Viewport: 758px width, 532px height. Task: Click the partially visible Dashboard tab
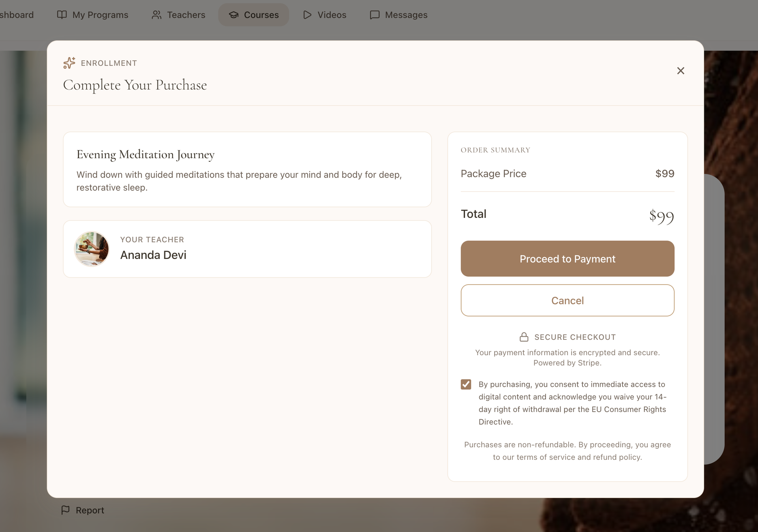(x=17, y=15)
